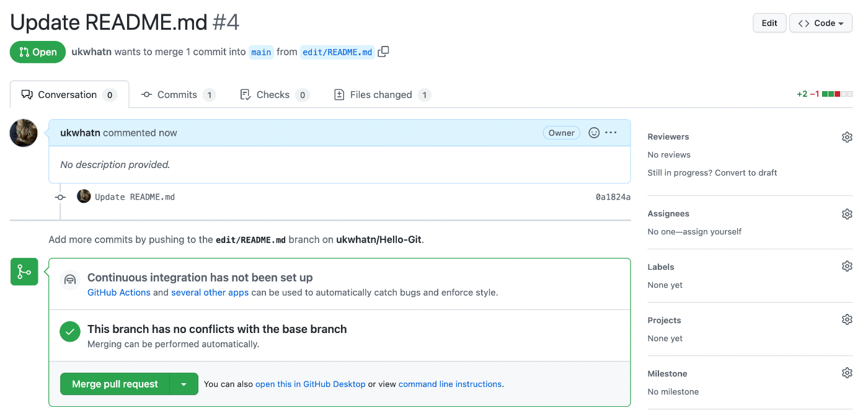Open the Reviewers settings gear

coord(847,136)
